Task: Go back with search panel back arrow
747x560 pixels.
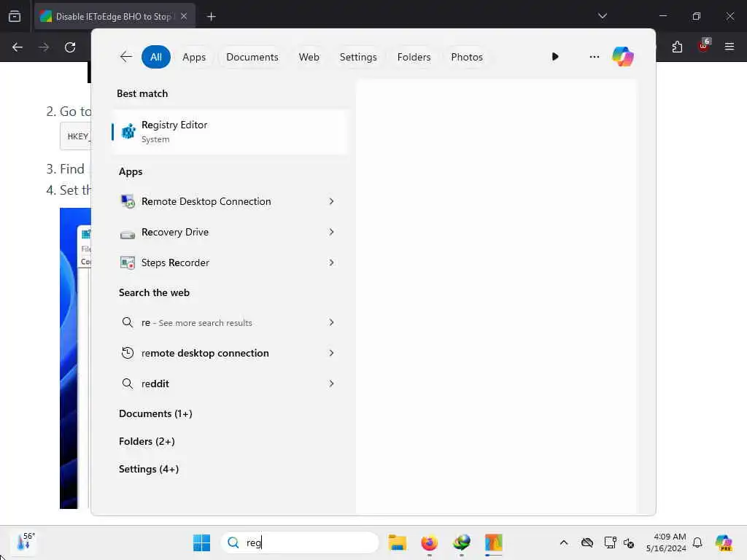Action: coord(125,57)
